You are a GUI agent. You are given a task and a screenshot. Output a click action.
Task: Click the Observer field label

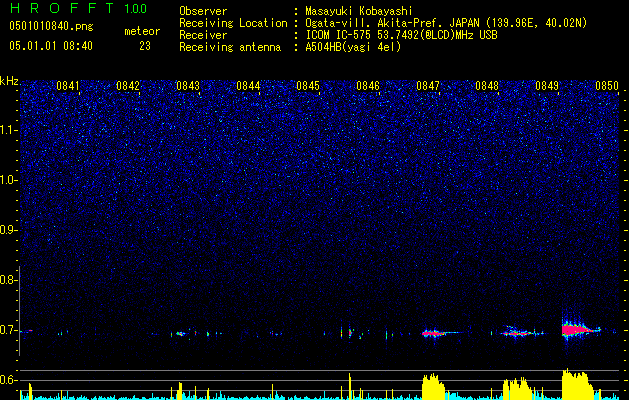pyautogui.click(x=203, y=11)
